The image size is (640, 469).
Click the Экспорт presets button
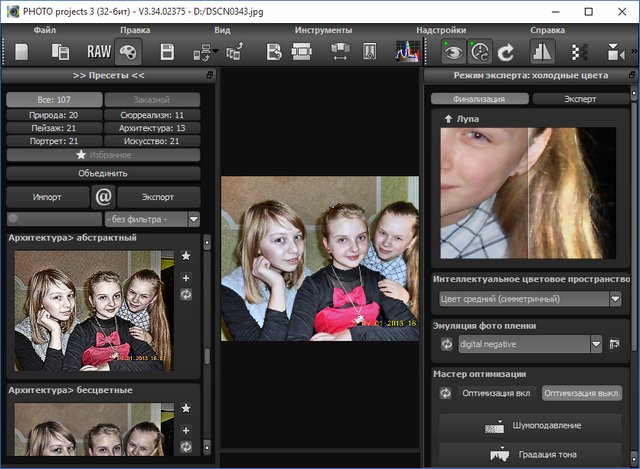click(x=158, y=197)
